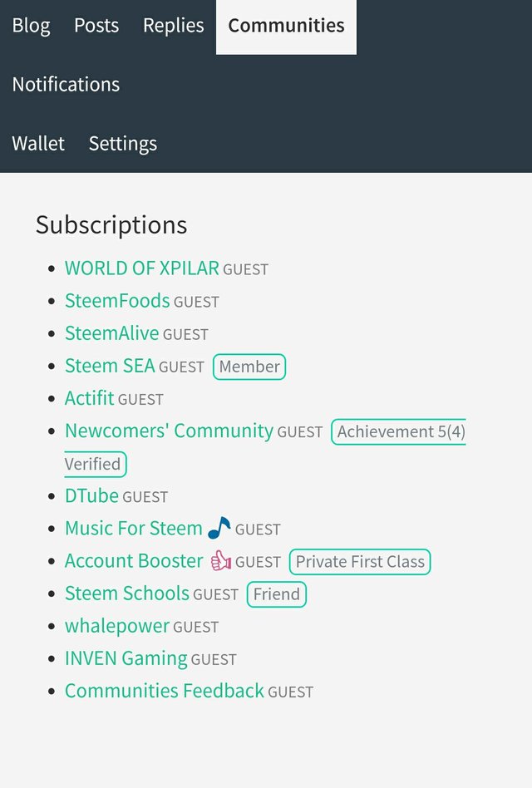The height and width of the screenshot is (788, 532).
Task: Click the INVEN Gaming community link
Action: pyautogui.click(x=126, y=658)
